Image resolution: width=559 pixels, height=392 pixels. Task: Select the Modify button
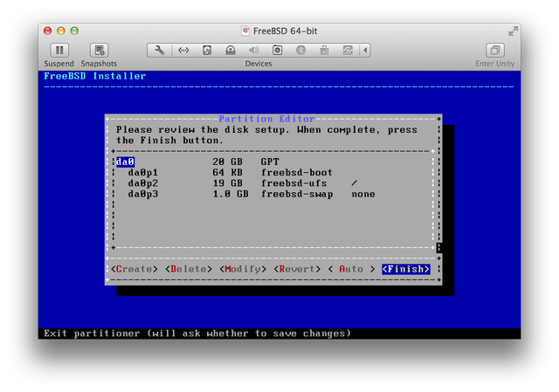(x=243, y=269)
